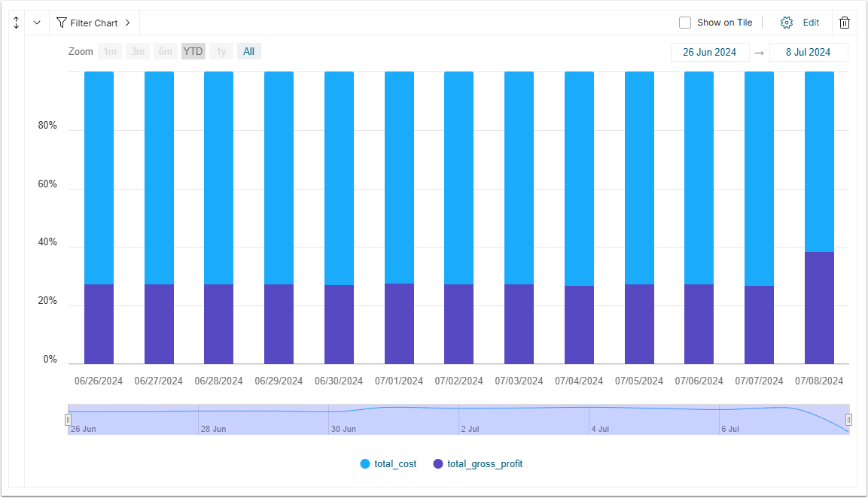Click the 4 Jul marker in navigator
Screen dimensions: 868x498
pyautogui.click(x=600, y=429)
